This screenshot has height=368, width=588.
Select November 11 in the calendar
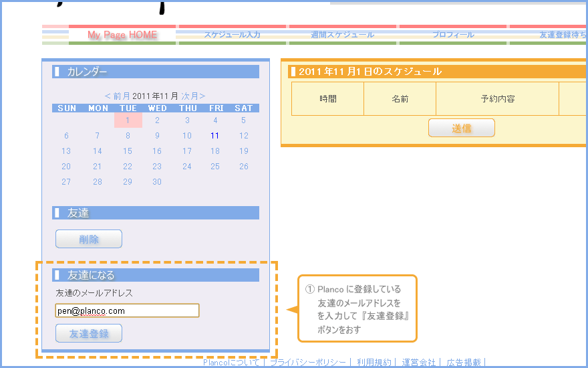pyautogui.click(x=215, y=136)
